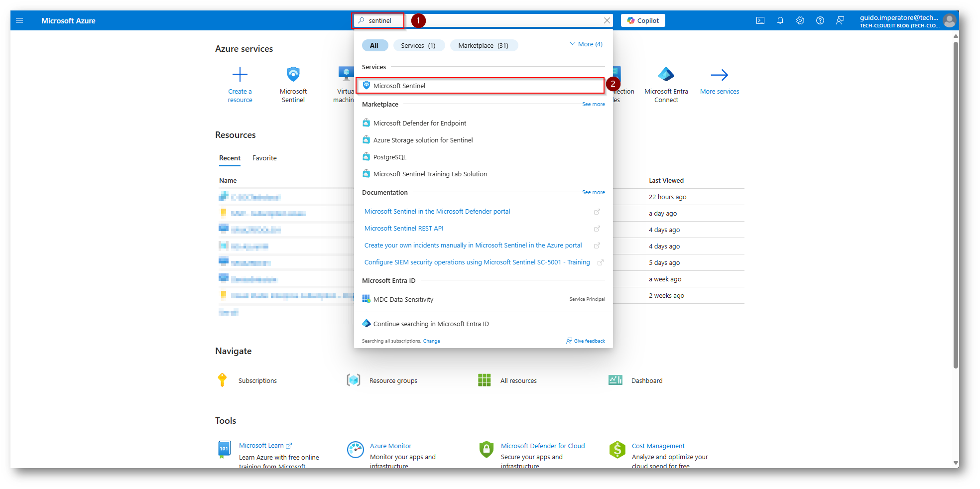Click the Name column header
The width and height of the screenshot is (980, 489).
click(228, 181)
